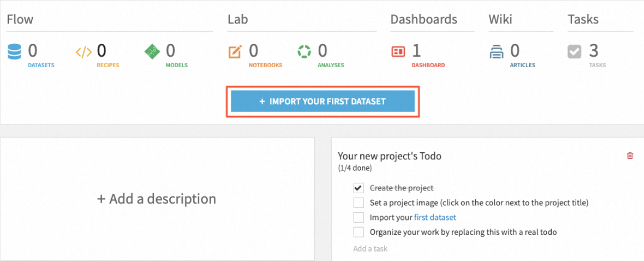
Task: Check the 'Set a project image' task
Action: (359, 203)
